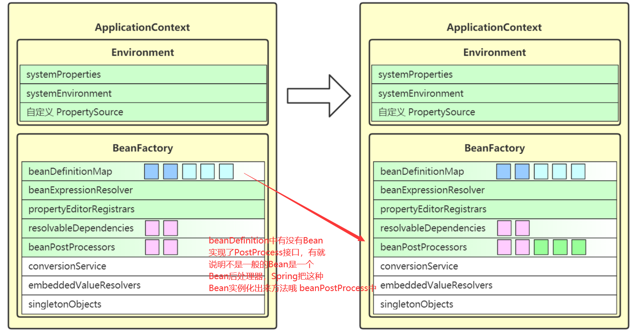Select beanExpressionResolver row in the right diagram

tap(495, 190)
